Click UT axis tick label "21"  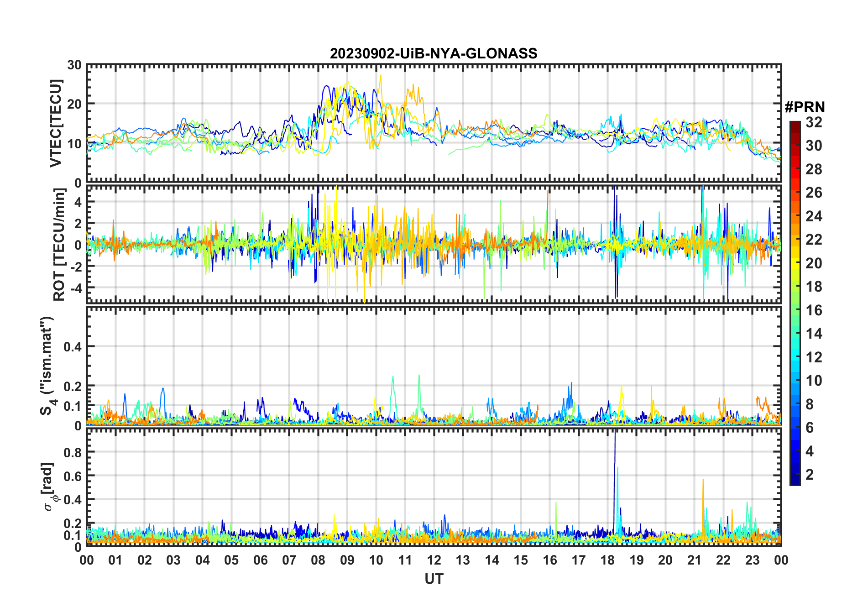pyautogui.click(x=694, y=560)
